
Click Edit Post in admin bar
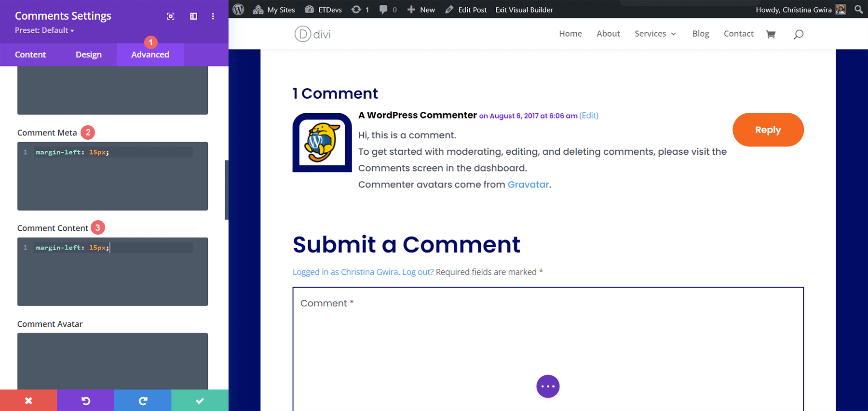click(466, 10)
